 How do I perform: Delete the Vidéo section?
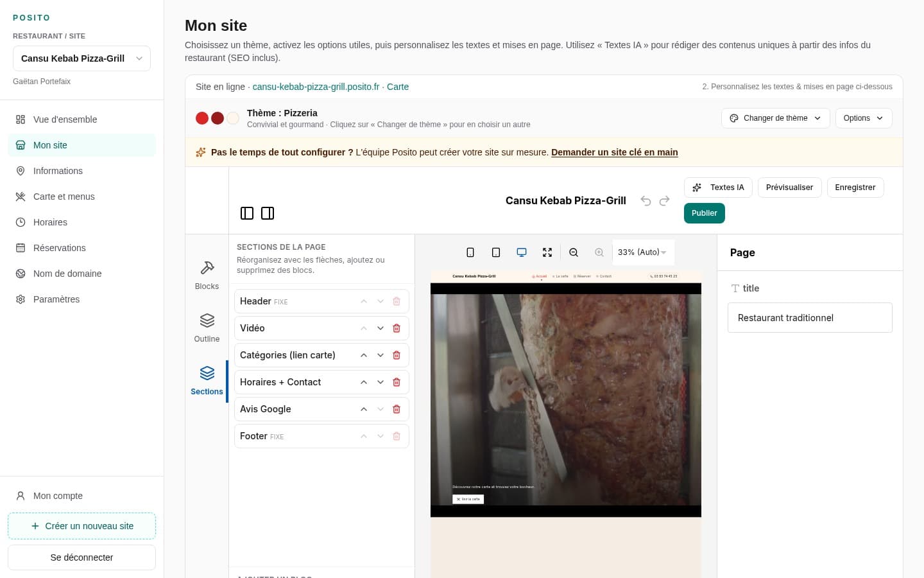(397, 328)
